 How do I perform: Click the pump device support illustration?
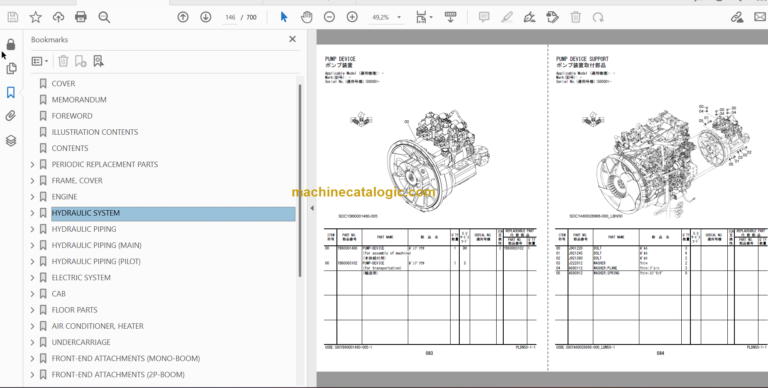point(673,162)
